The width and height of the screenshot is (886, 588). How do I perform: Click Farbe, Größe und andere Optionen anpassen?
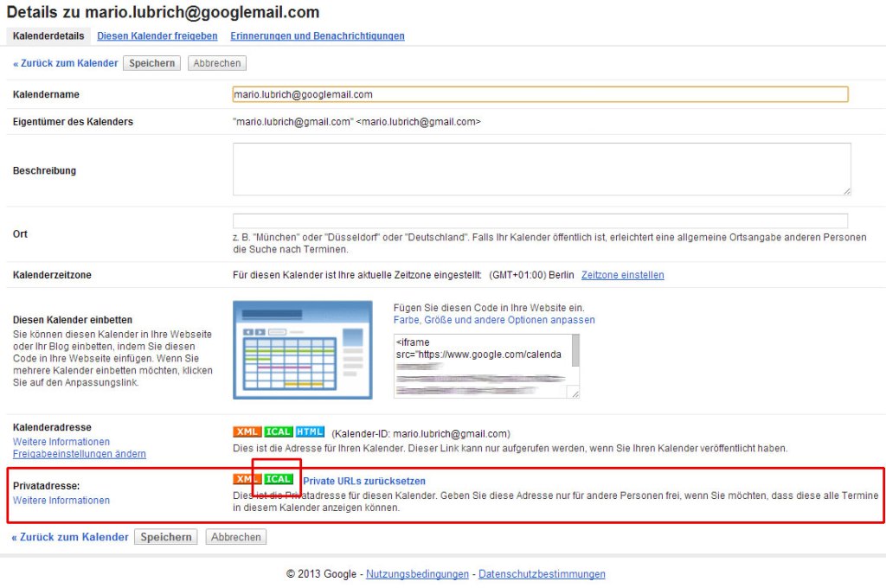493,319
